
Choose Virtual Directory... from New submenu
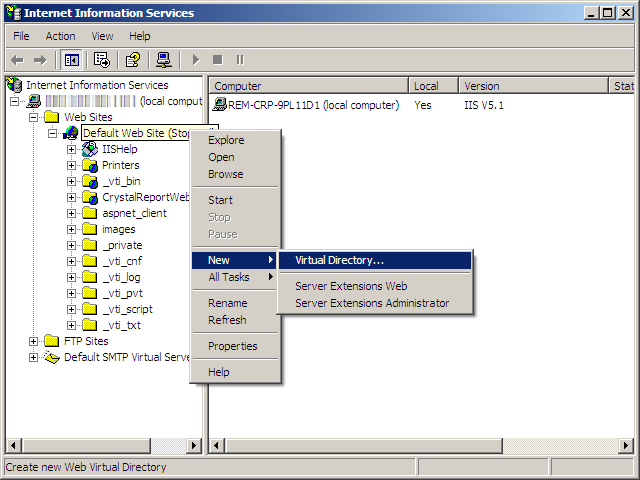339,260
